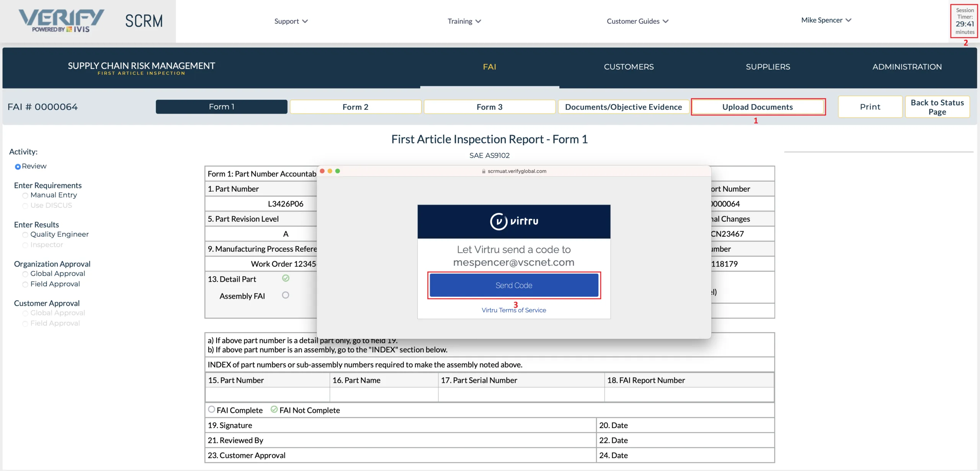The height and width of the screenshot is (471, 980).
Task: Click the green check icon beside Detail Part
Action: [x=286, y=278]
